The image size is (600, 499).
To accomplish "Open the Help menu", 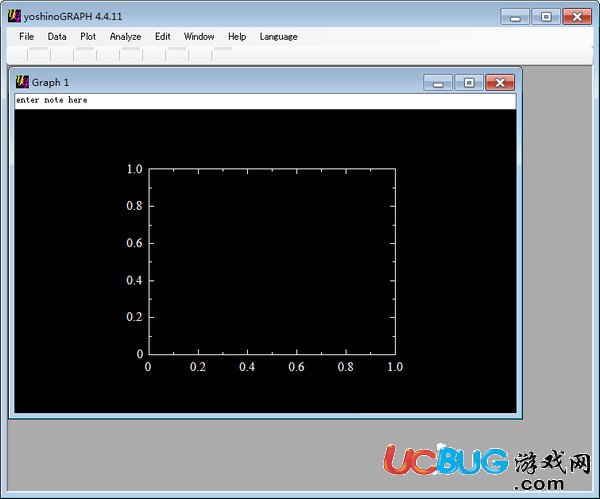I will pos(237,37).
